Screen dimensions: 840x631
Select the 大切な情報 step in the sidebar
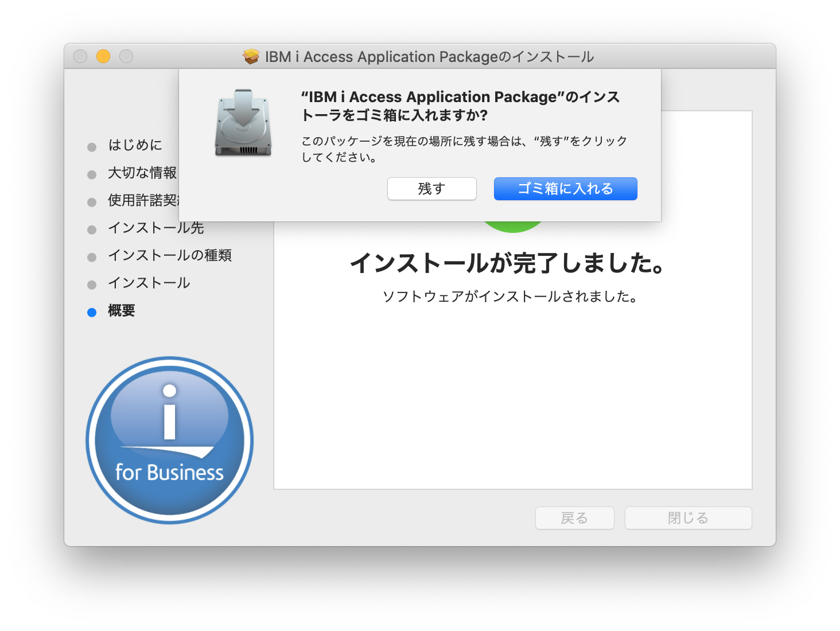click(x=142, y=173)
